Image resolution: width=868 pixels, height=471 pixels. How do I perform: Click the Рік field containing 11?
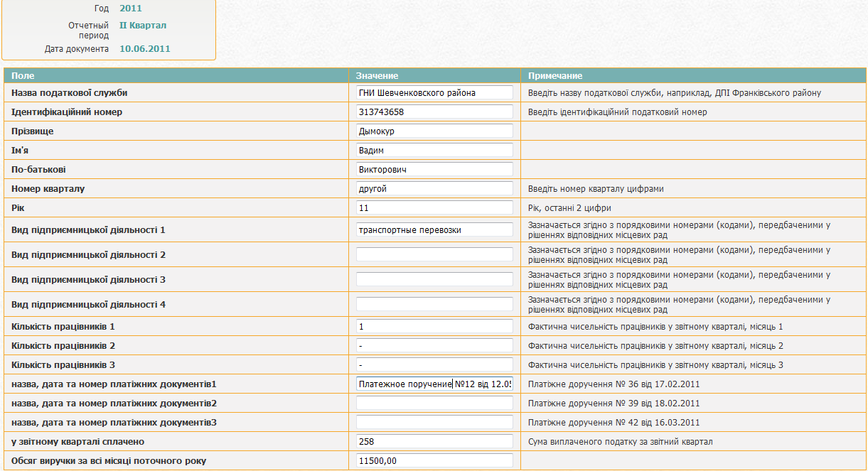coord(434,207)
